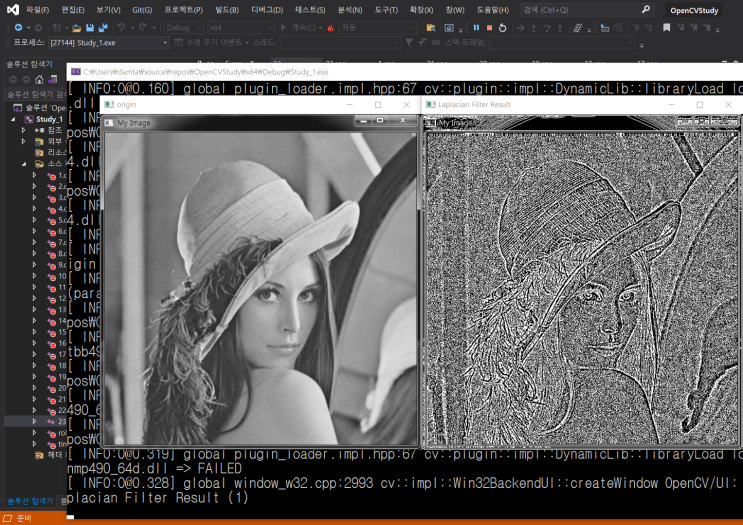Click the Navigate Backward arrow icon
The image size is (743, 525).
point(18,28)
